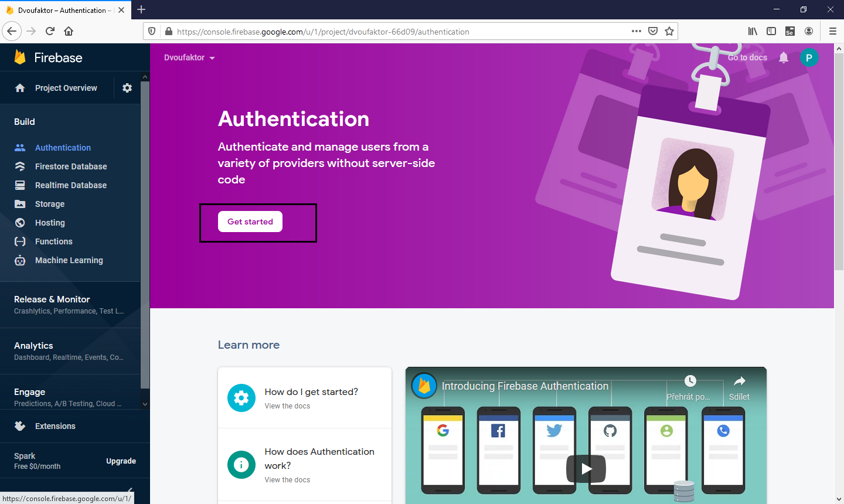
Task: Open a new browser tab
Action: (x=141, y=10)
